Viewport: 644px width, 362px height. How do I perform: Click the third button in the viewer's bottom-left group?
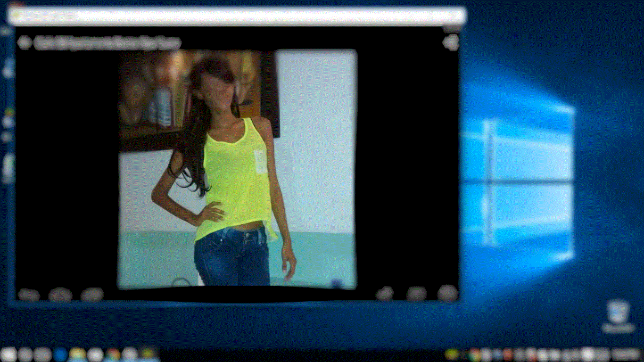[x=92, y=295]
